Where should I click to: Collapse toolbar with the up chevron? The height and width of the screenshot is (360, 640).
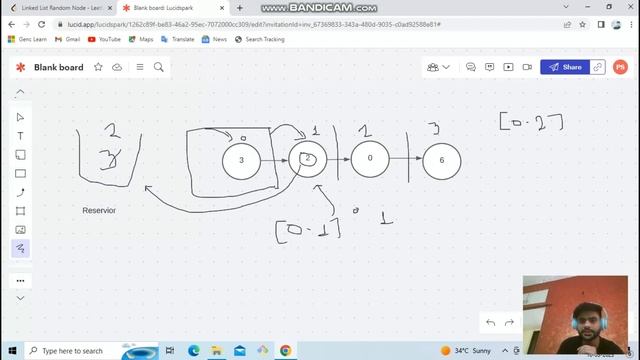pos(20,92)
